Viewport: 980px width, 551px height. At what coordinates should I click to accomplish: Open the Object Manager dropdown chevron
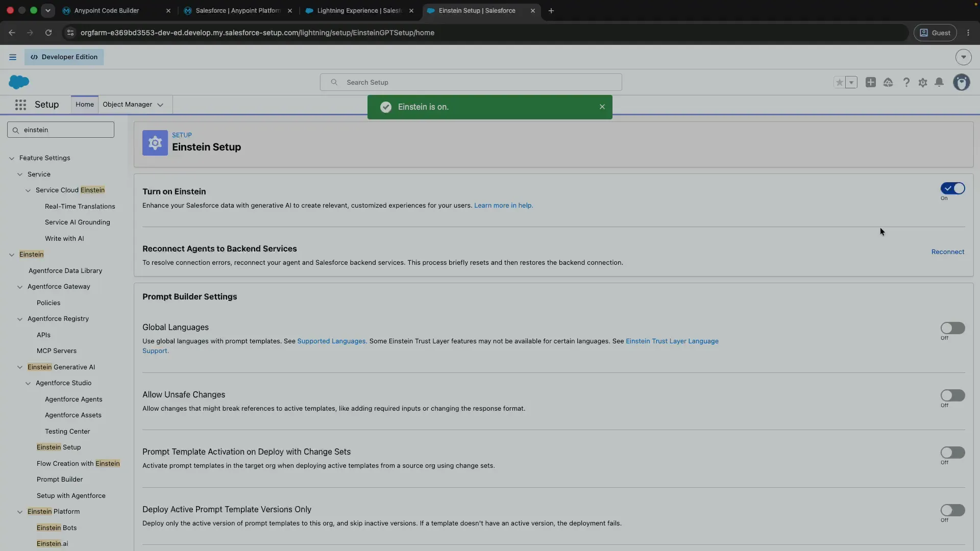click(160, 105)
